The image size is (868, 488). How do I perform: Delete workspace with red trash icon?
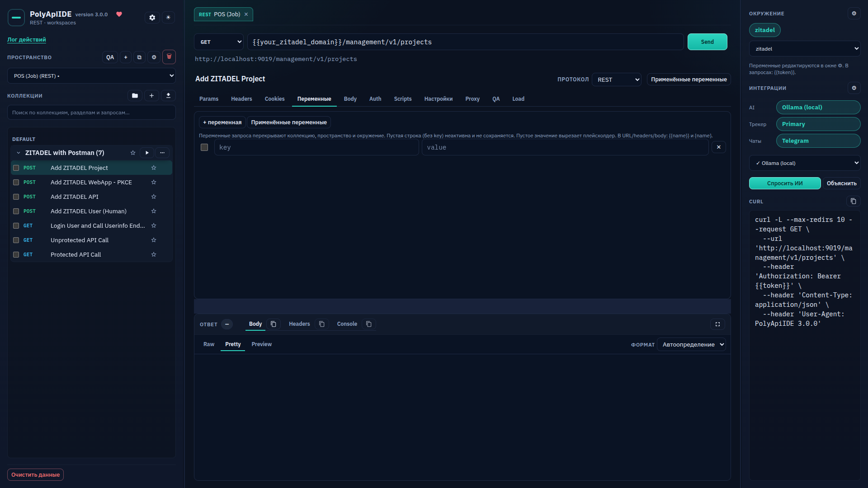(169, 57)
